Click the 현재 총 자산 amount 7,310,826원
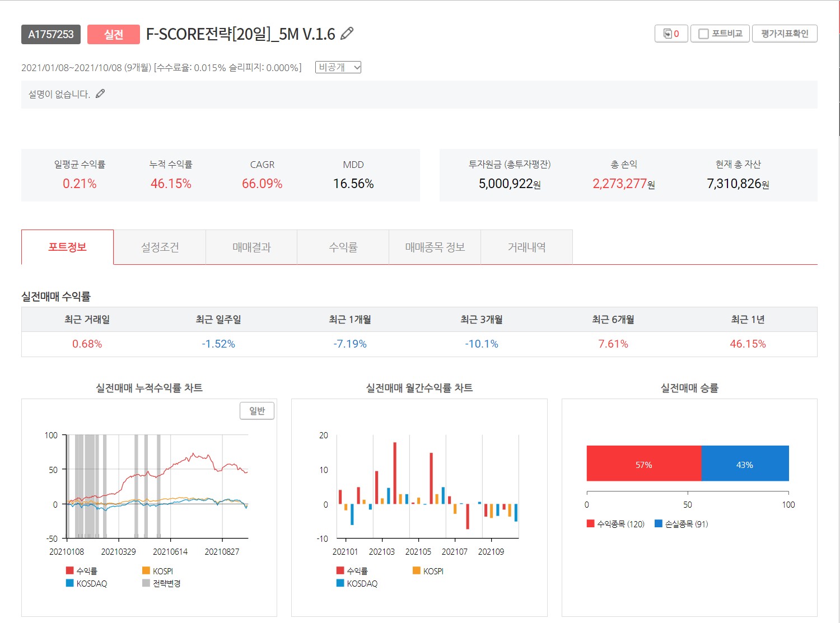This screenshot has height=623, width=840. click(x=738, y=184)
